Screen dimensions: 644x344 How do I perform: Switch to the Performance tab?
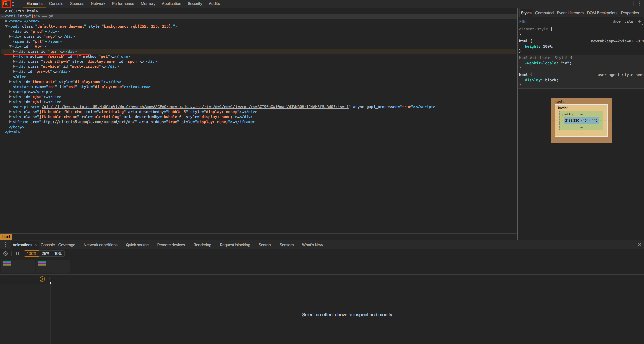click(123, 4)
